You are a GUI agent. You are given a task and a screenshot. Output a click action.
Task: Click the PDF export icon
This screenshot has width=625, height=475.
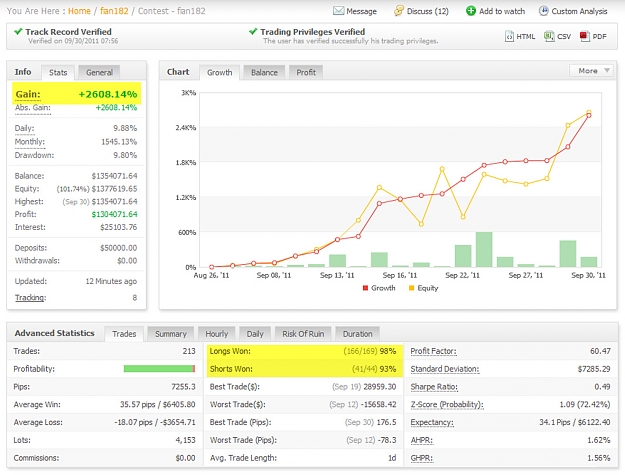click(x=584, y=36)
